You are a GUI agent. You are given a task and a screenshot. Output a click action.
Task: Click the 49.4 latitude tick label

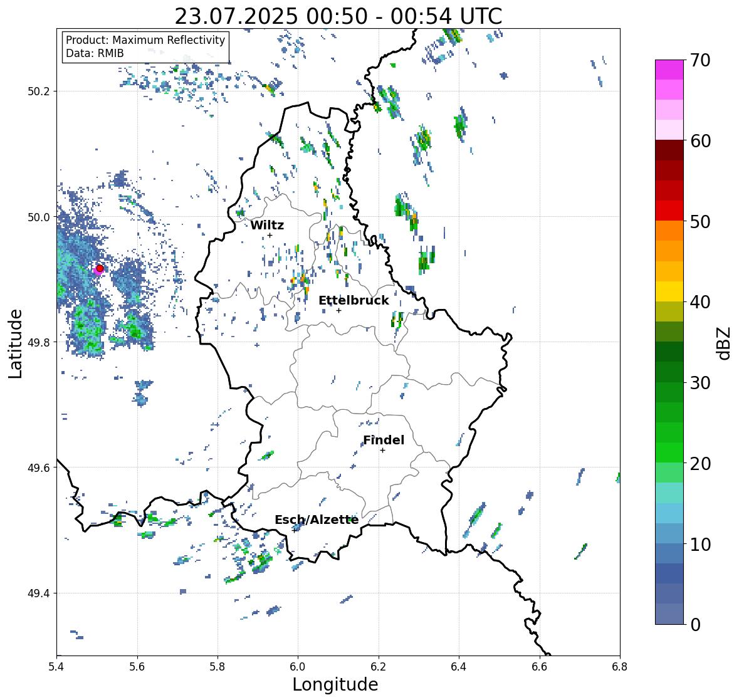(39, 593)
